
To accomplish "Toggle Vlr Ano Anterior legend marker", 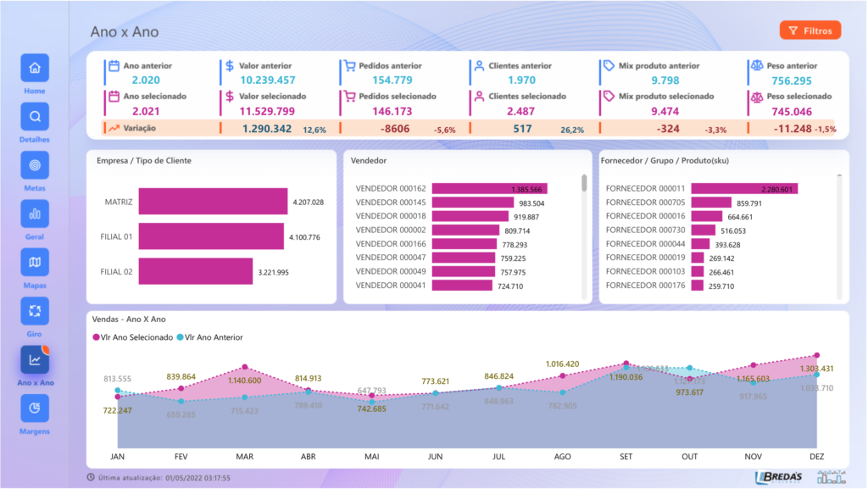I will (x=179, y=337).
